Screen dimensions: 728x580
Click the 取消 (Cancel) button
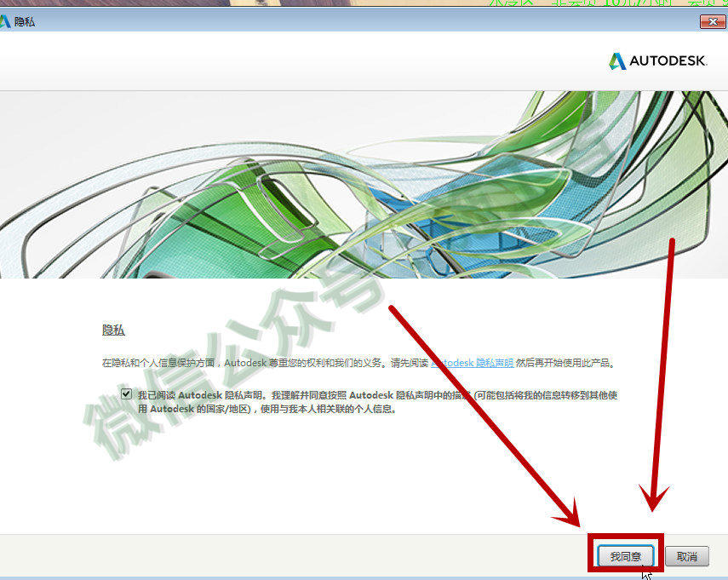(x=686, y=556)
